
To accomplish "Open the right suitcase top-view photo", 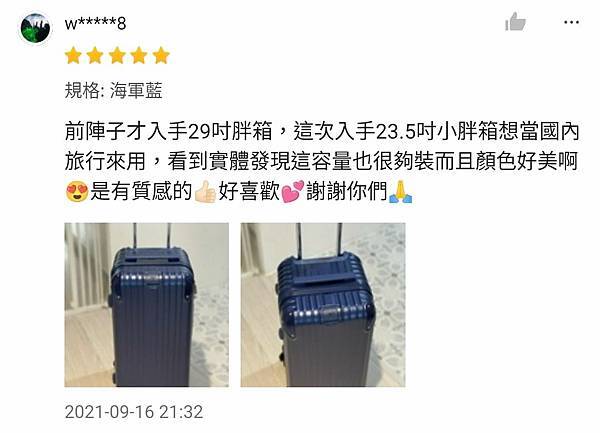I will 323,305.
